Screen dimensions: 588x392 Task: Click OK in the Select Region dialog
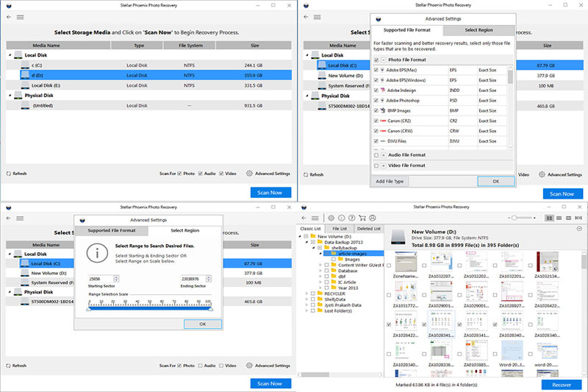[203, 324]
